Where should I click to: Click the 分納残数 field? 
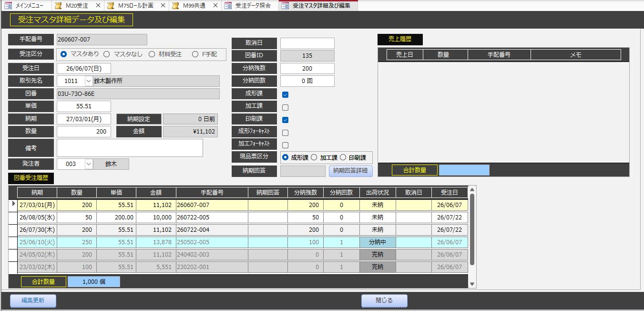tap(307, 69)
